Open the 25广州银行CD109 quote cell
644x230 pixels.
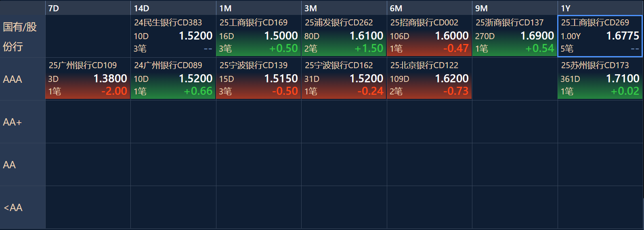88,79
